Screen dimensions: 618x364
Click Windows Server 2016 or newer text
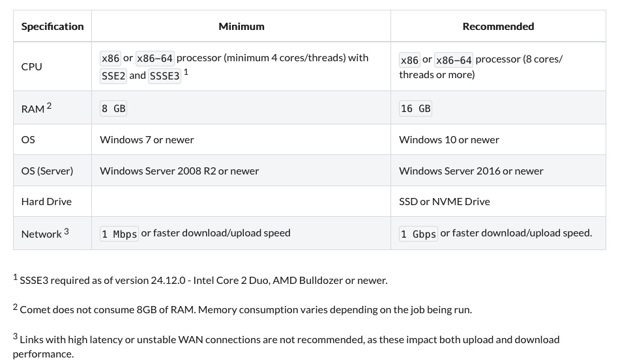click(x=471, y=171)
